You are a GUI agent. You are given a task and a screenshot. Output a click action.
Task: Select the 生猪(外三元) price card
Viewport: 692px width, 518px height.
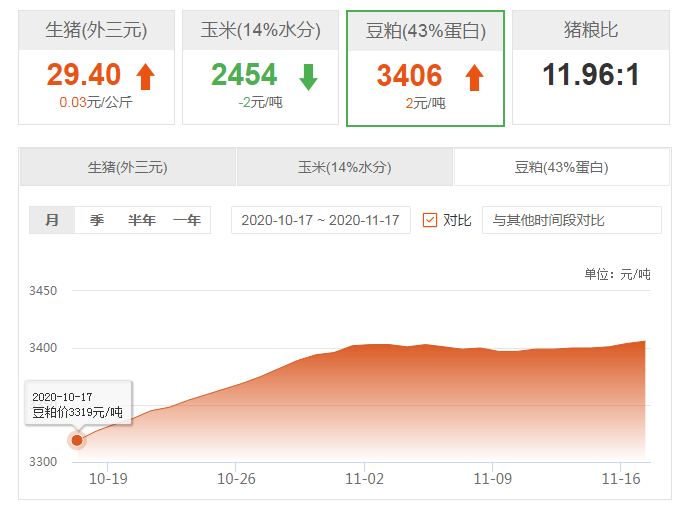(x=96, y=68)
